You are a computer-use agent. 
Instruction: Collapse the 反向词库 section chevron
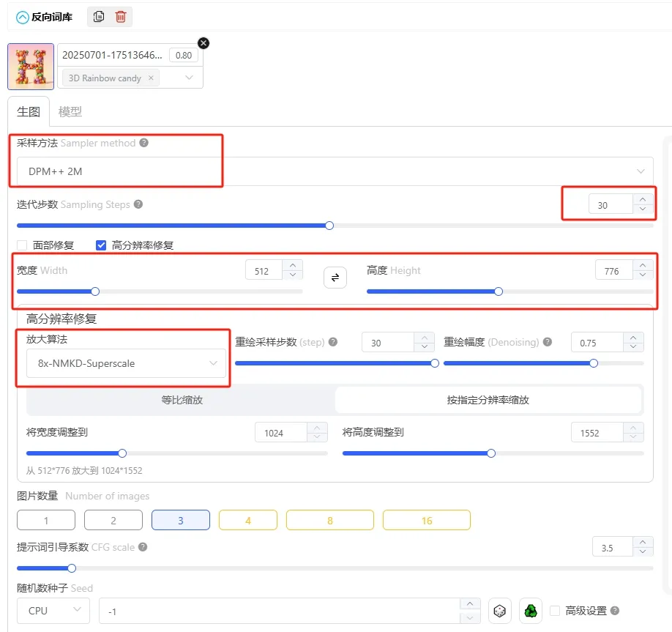(x=23, y=17)
